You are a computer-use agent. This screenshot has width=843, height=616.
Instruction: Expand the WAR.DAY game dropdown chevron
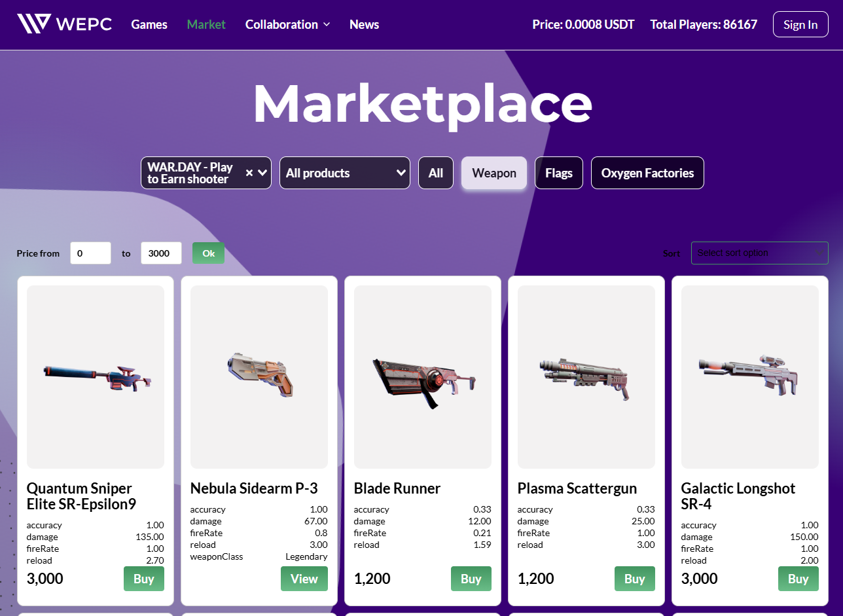[x=262, y=173]
